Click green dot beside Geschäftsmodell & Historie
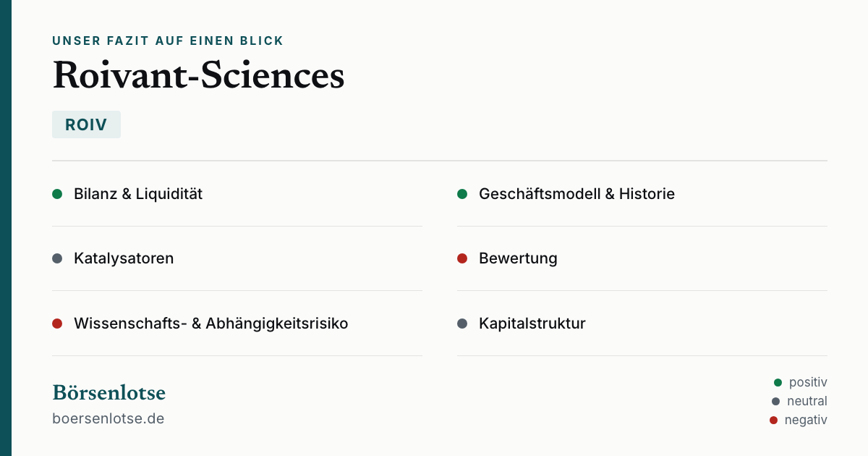 pos(462,194)
